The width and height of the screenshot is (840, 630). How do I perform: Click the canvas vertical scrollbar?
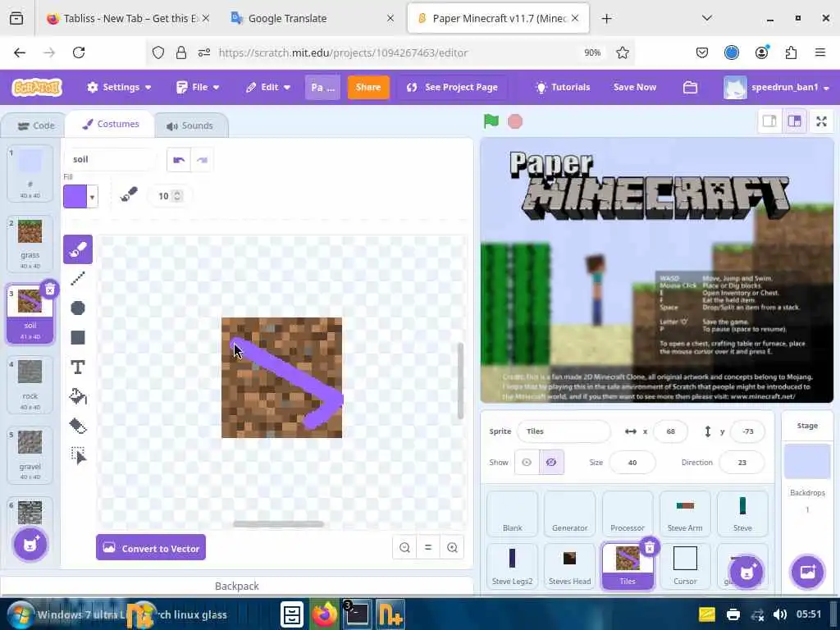pos(460,381)
